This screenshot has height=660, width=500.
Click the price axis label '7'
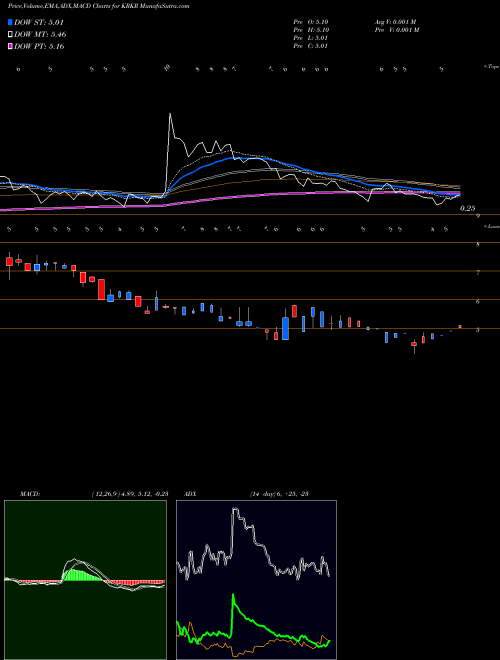tap(478, 273)
